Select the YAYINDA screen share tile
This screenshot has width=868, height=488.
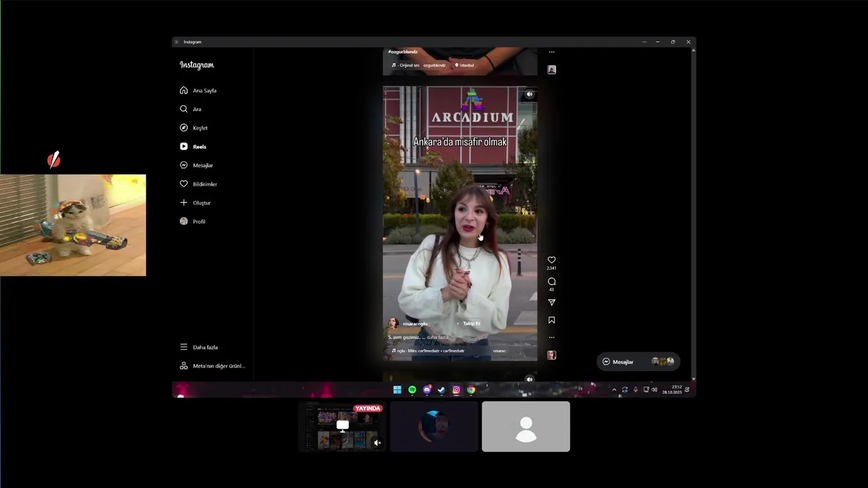342,426
